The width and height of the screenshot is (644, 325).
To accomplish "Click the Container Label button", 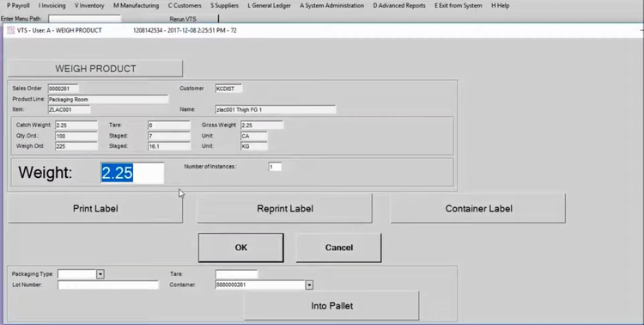I will 478,209.
